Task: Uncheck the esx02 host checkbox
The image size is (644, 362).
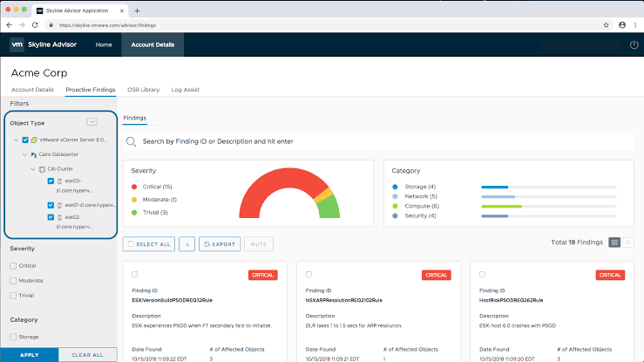Action: click(x=51, y=217)
